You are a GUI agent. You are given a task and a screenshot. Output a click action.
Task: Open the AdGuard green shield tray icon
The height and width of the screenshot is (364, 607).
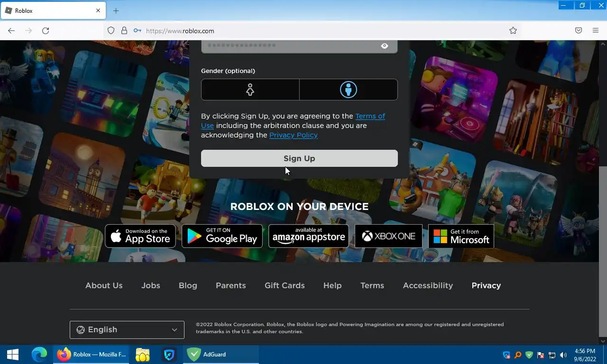[529, 355]
